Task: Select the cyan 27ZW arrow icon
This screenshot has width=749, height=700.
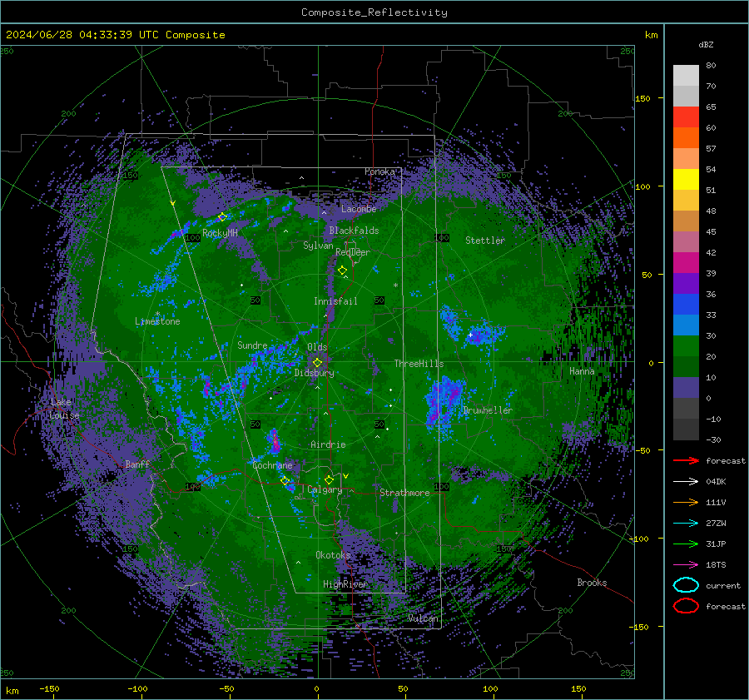Action: (x=686, y=523)
